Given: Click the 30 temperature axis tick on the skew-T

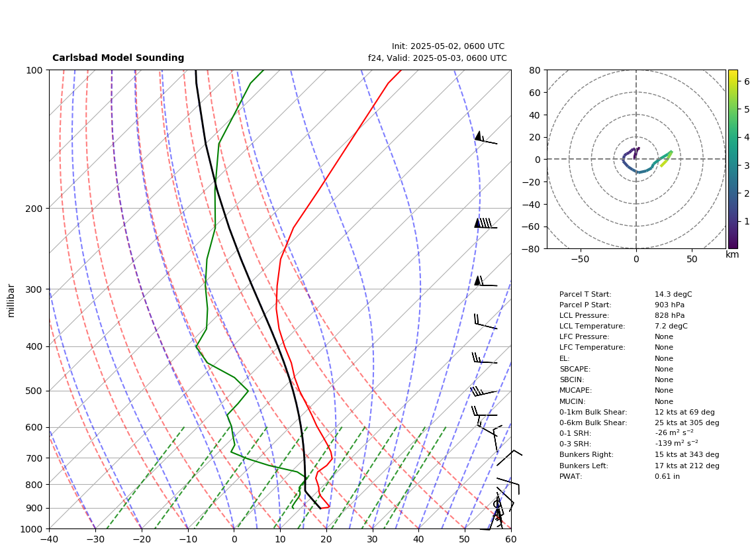Looking at the screenshot, I should (373, 540).
